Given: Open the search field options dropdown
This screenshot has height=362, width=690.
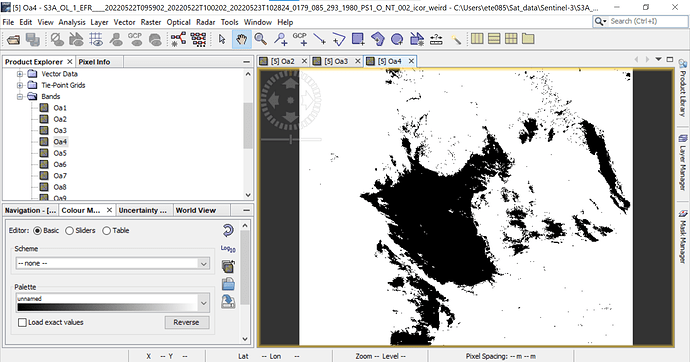Looking at the screenshot, I should (x=601, y=21).
